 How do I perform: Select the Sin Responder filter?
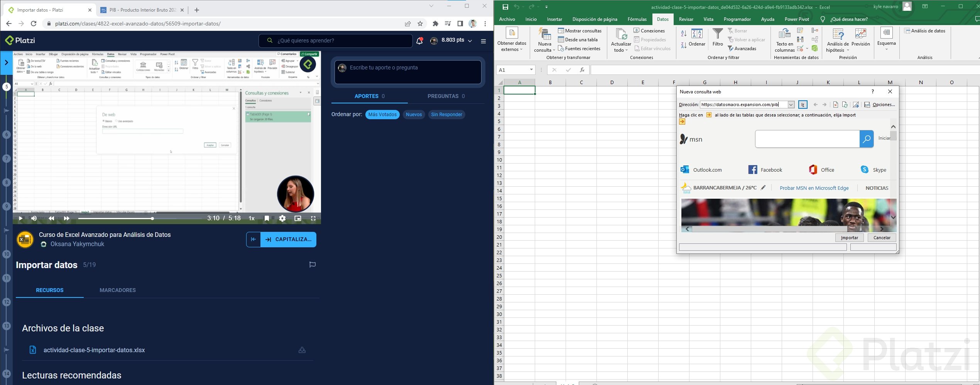point(446,115)
